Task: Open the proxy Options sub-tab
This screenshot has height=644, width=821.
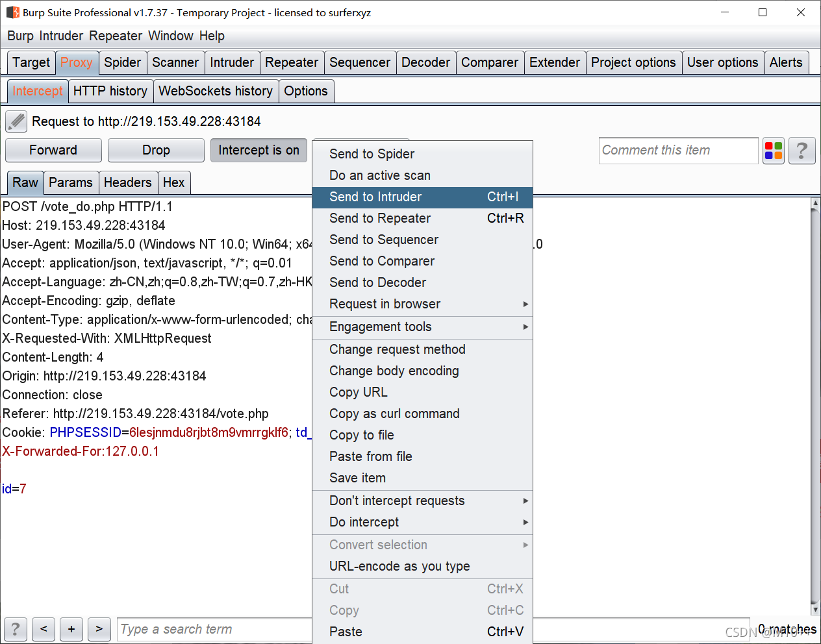Action: [306, 91]
